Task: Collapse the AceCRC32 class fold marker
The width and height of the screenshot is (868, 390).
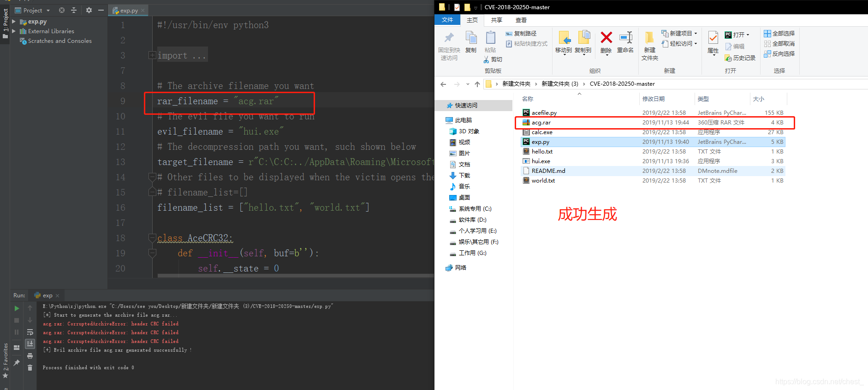Action: coord(152,238)
